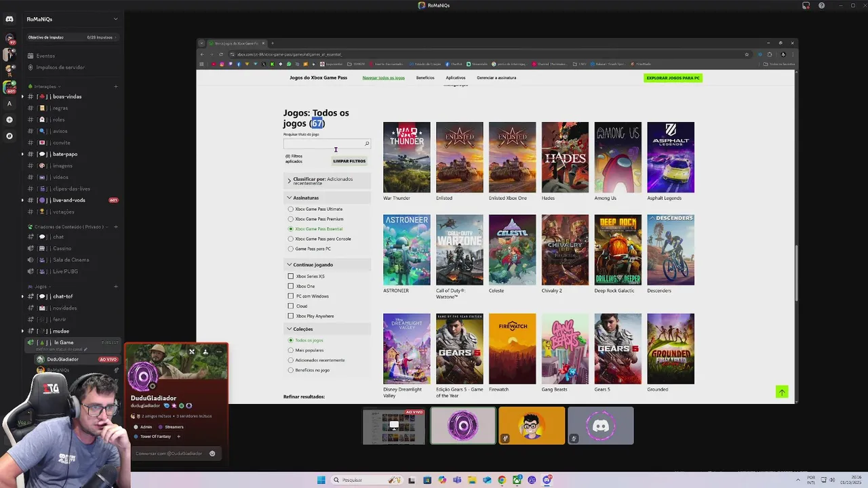Open the Hades game link
The image size is (868, 488).
(565, 157)
